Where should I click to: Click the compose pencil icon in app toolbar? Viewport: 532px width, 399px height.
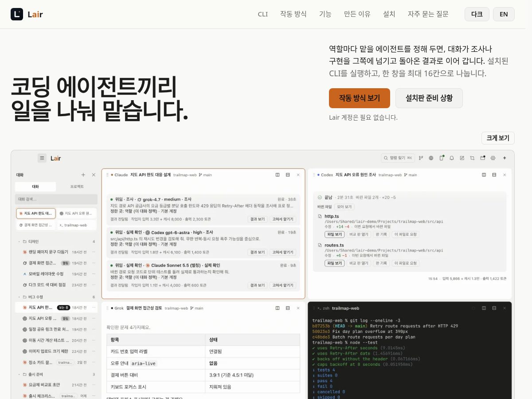point(462,158)
